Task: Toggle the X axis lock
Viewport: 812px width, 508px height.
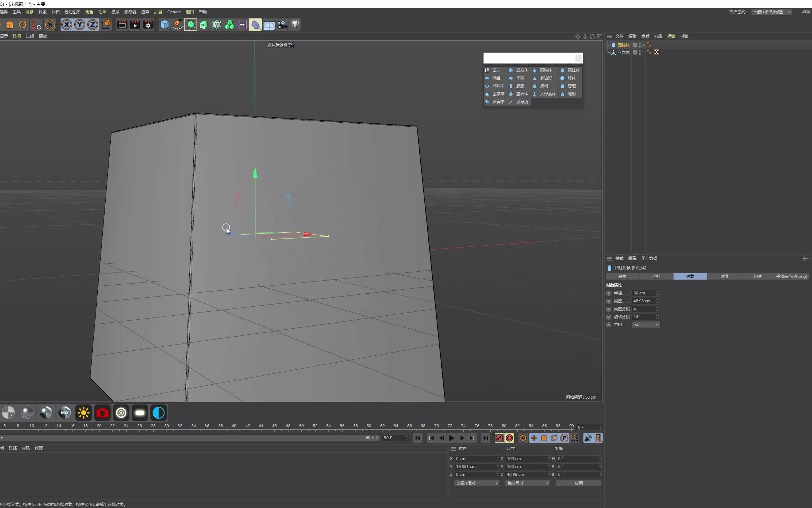Action: pos(66,25)
